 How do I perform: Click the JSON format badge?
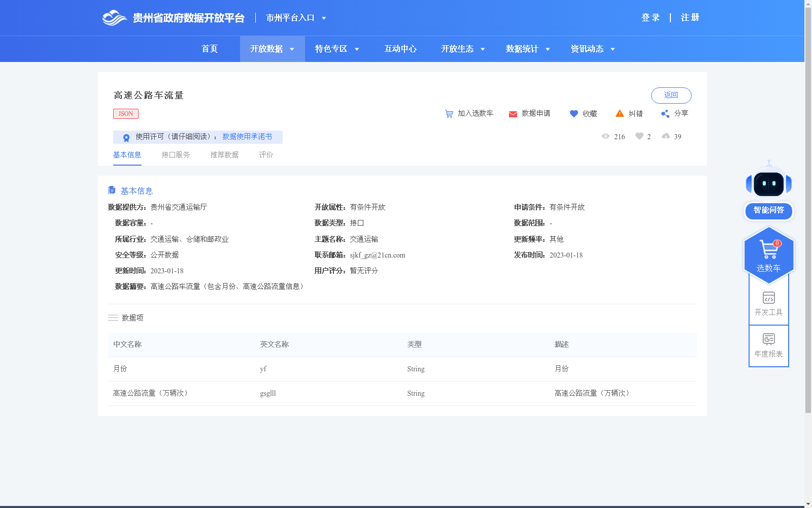coord(125,113)
